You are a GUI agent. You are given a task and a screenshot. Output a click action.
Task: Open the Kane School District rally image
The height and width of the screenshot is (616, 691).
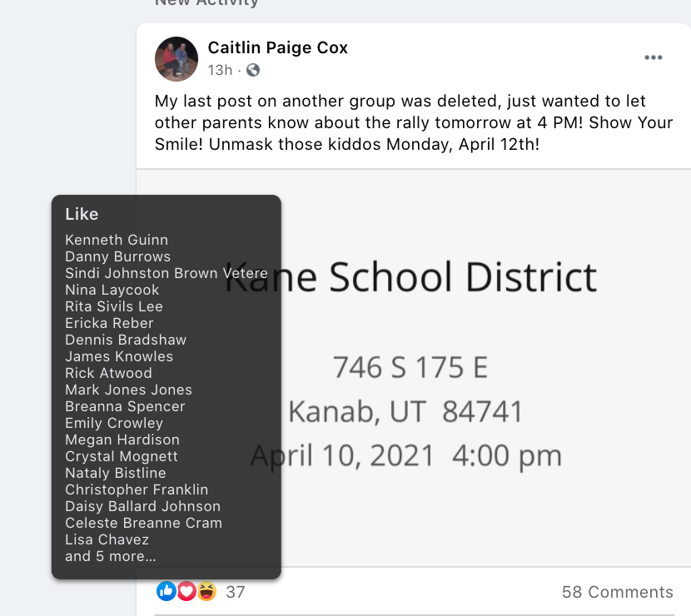pos(466,366)
